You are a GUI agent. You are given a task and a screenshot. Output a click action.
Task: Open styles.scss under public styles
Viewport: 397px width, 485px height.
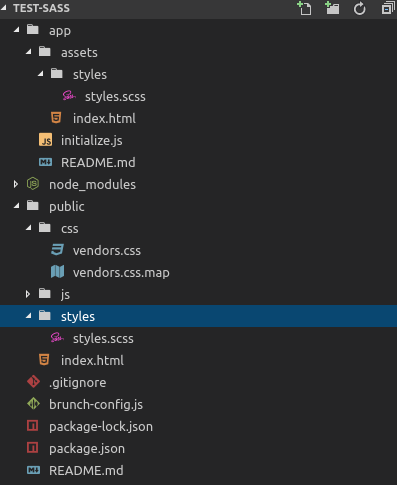click(x=103, y=339)
